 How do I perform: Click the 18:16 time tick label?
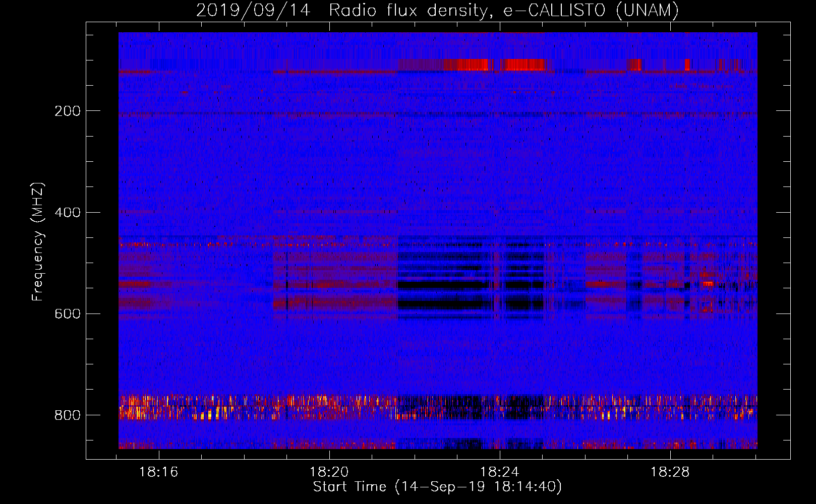click(159, 472)
